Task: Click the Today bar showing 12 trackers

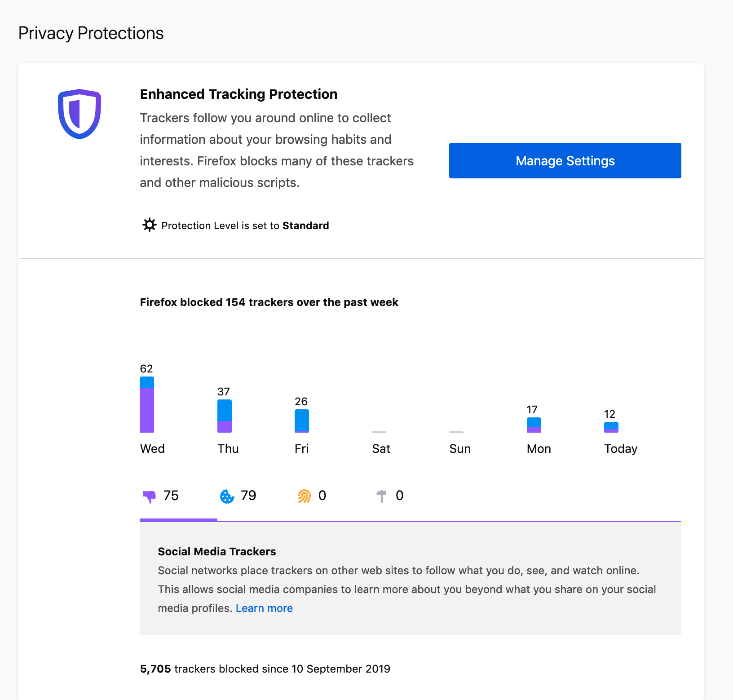Action: 611,427
